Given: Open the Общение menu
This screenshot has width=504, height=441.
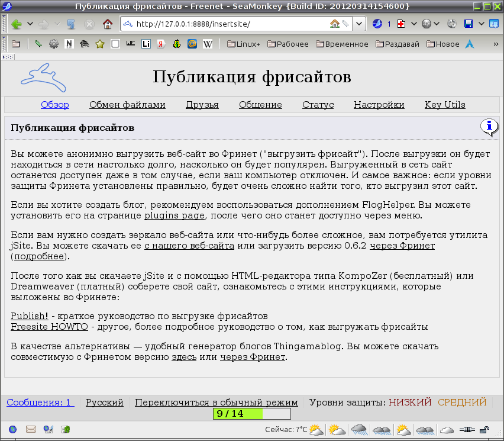Looking at the screenshot, I should (260, 105).
